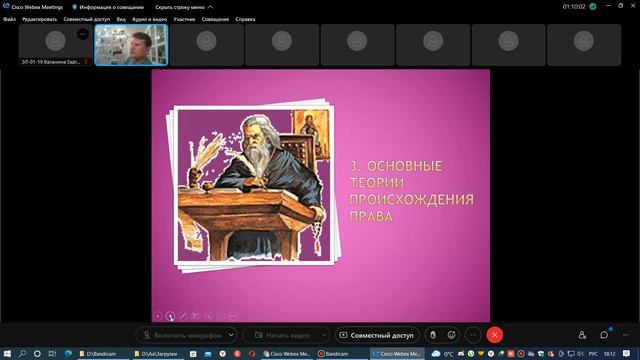Click the 'РУС' language indicator
640x360 pixels.
click(593, 354)
